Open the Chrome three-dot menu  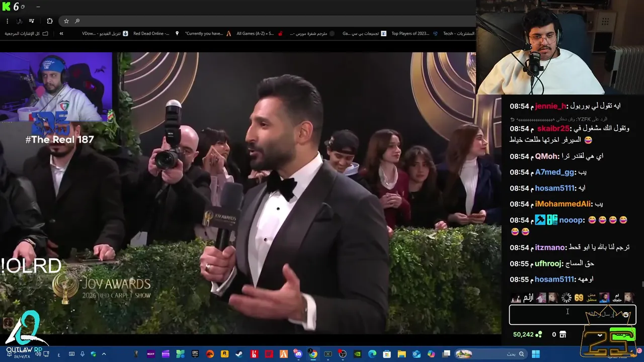click(7, 21)
